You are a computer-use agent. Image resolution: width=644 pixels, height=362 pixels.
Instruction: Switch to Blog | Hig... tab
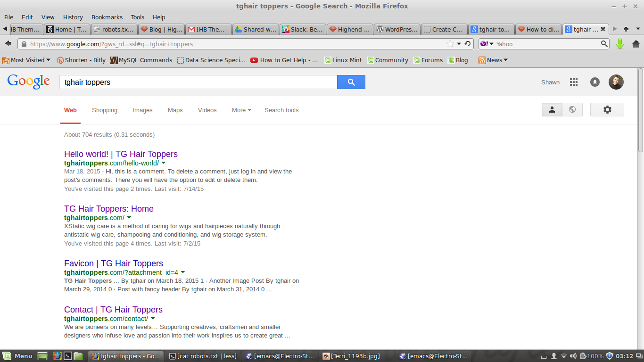(x=161, y=29)
